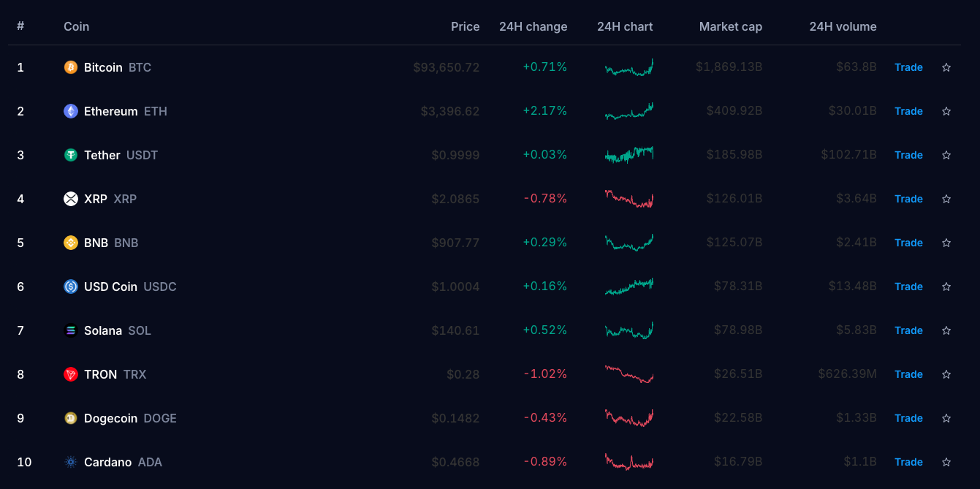Click Bitcoin's $1,869.13B market cap
The width and height of the screenshot is (980, 489).
pyautogui.click(x=729, y=67)
